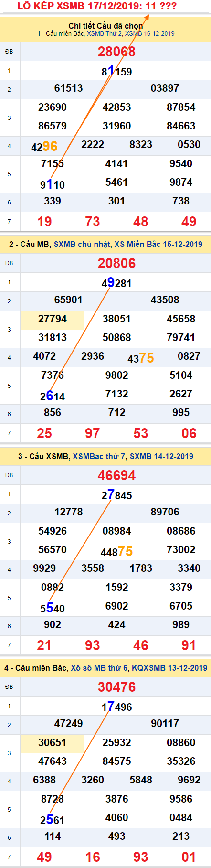Click sixth prize number 856
This screenshot has height=868, width=211.
tap(53, 413)
